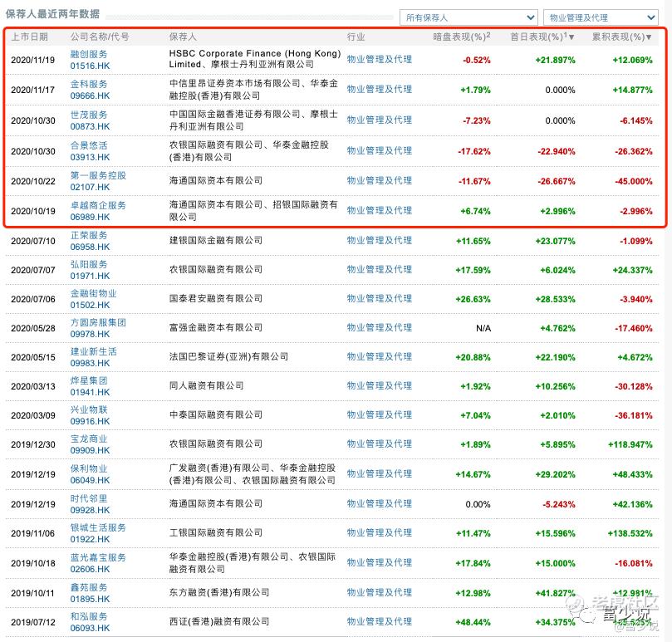Open stock code 01502.HK
Image resolution: width=672 pixels, height=642 pixels.
pyautogui.click(x=90, y=305)
